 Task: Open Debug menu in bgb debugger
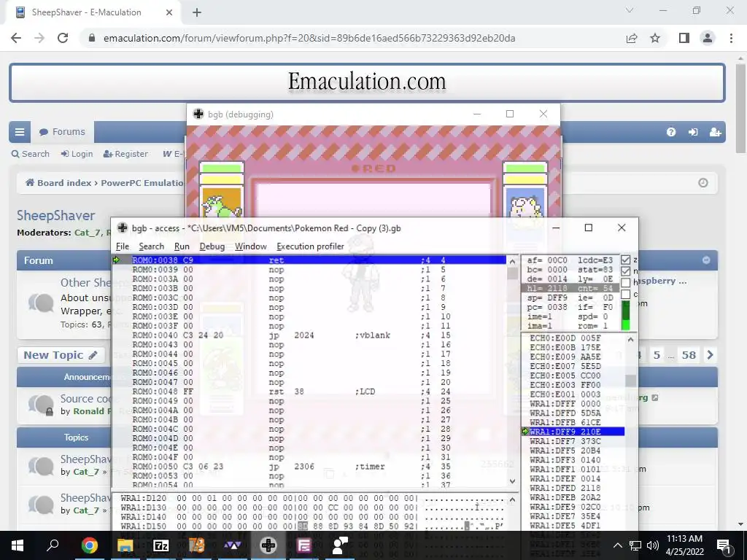pyautogui.click(x=212, y=246)
